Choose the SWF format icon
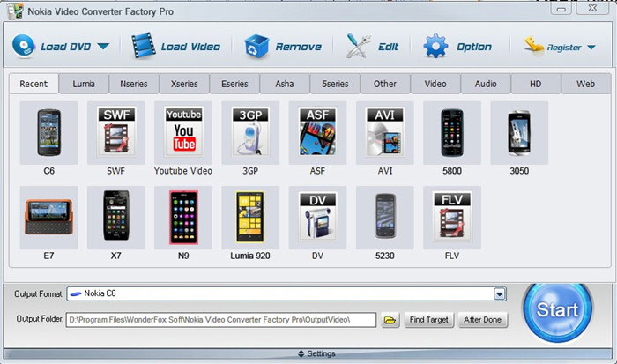 (116, 133)
